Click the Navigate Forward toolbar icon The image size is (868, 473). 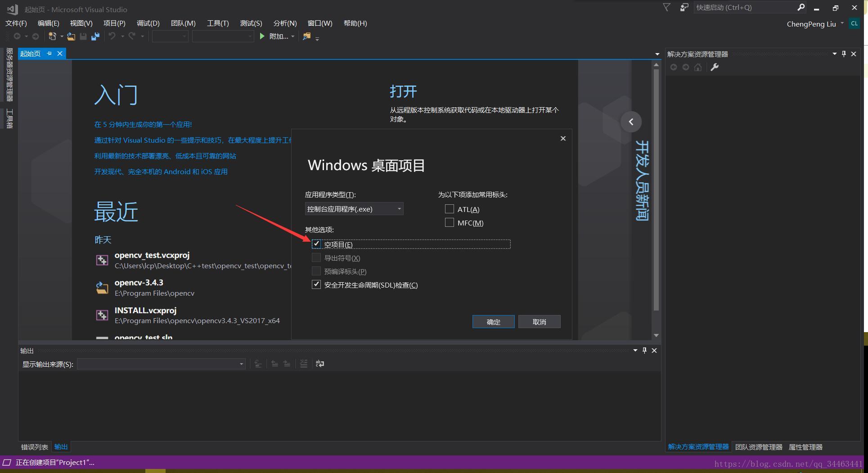pyautogui.click(x=36, y=36)
